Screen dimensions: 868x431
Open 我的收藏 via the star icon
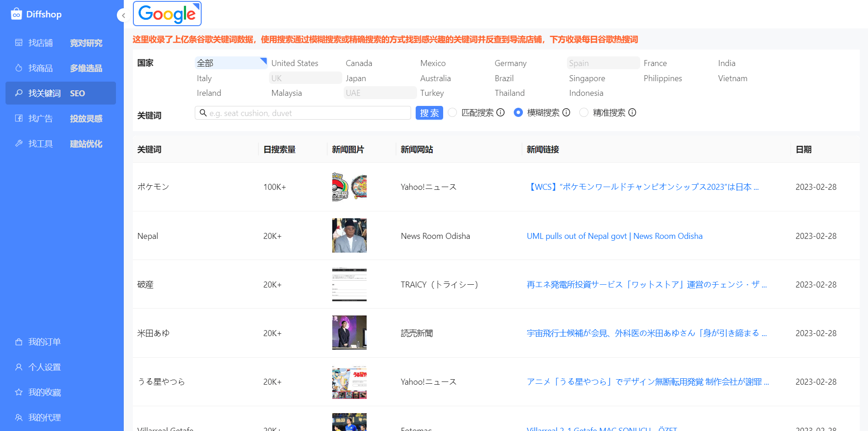[x=19, y=392]
